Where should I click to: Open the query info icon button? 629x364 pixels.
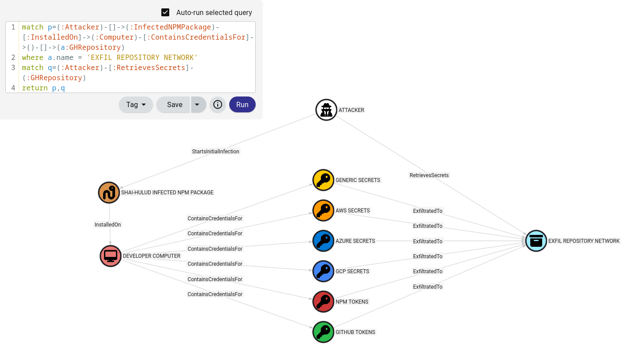click(x=217, y=104)
